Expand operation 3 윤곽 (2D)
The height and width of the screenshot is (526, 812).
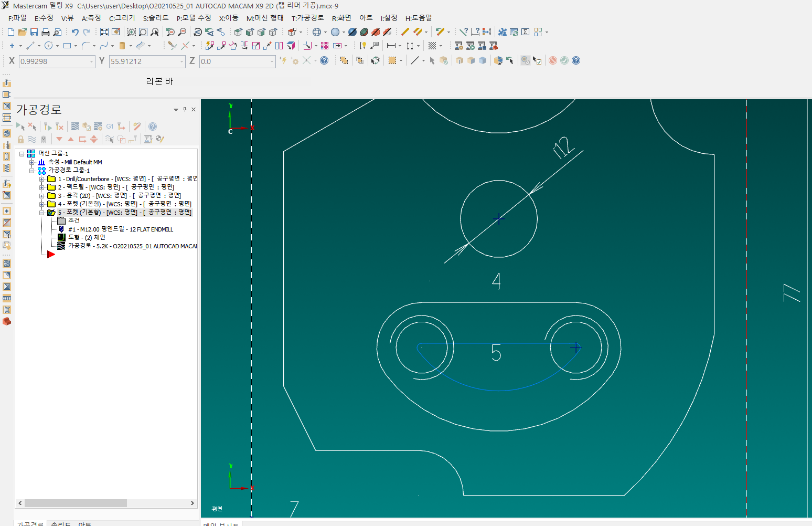41,196
